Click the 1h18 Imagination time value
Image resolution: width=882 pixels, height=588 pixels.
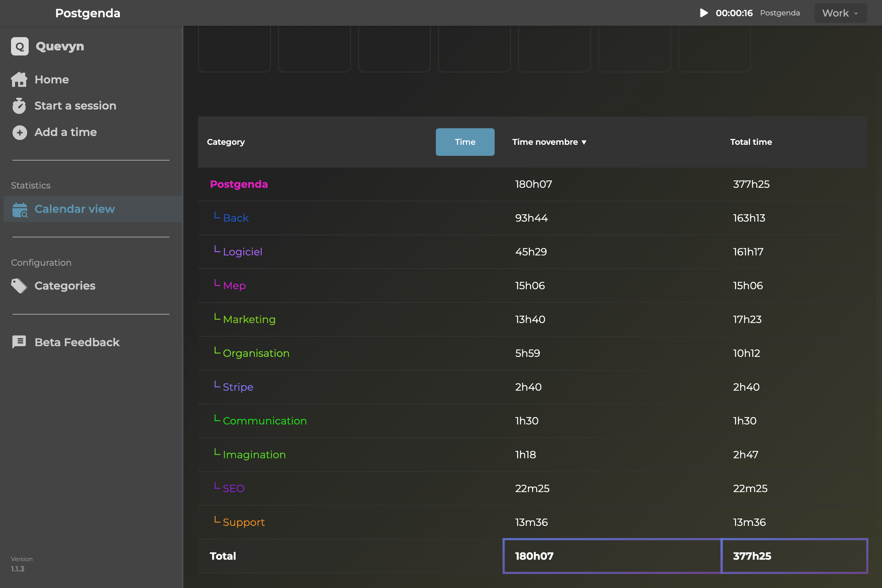click(x=526, y=455)
